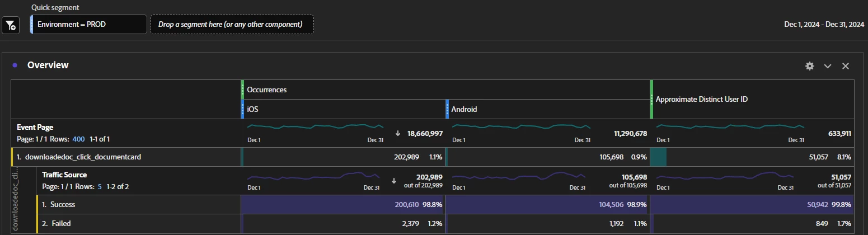Open Overview panel settings gear
This screenshot has height=235, width=868.
coord(809,66)
